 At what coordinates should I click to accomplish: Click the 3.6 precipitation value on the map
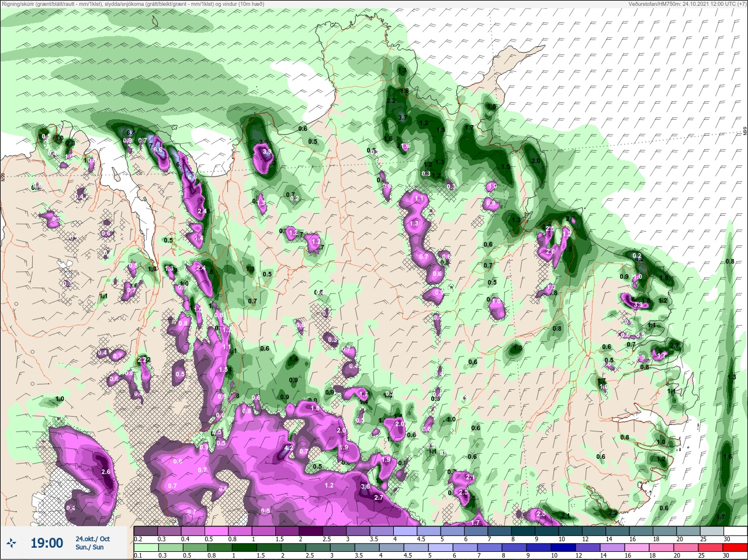366,486
